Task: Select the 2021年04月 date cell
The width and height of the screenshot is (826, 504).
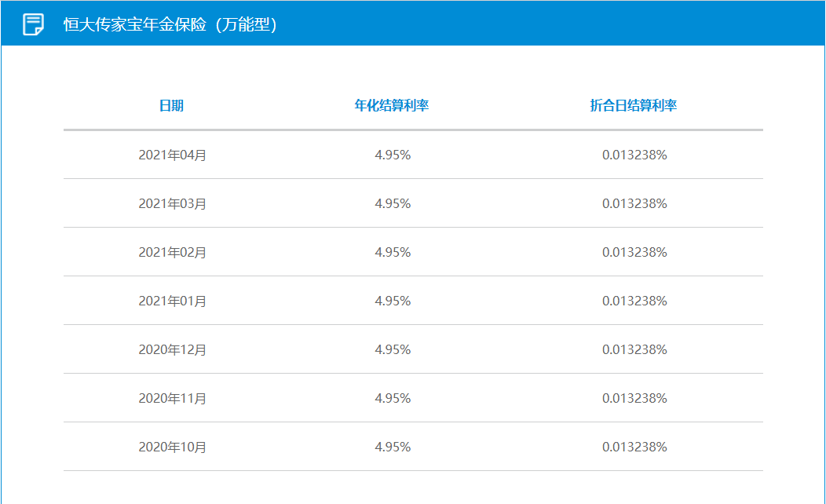Action: pyautogui.click(x=172, y=155)
